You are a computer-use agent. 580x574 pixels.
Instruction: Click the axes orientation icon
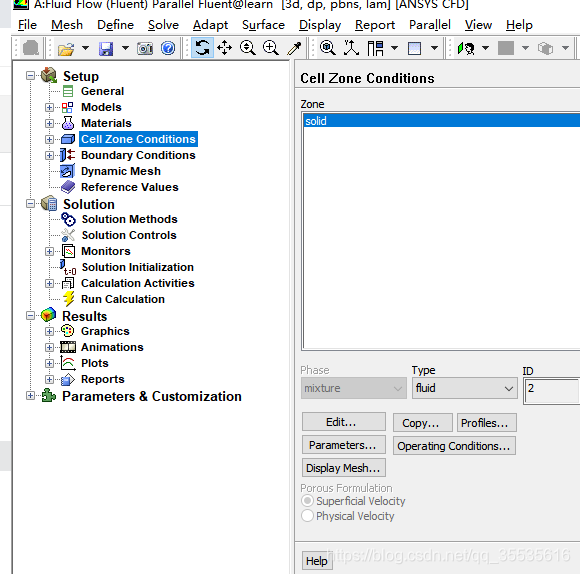point(351,48)
